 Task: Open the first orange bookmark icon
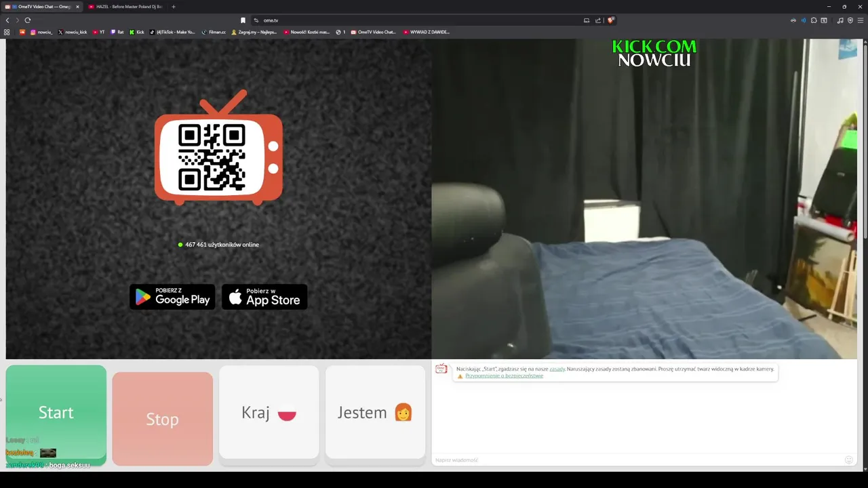[x=22, y=32]
